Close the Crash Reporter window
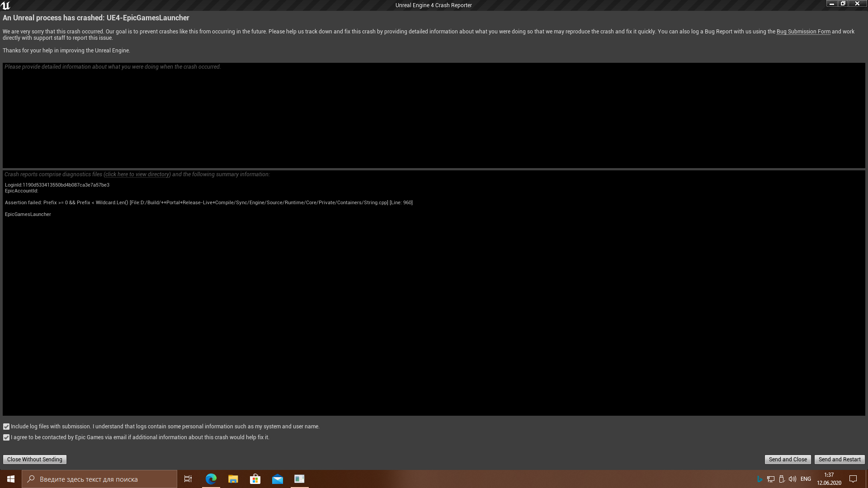The height and width of the screenshot is (488, 868). (x=857, y=4)
